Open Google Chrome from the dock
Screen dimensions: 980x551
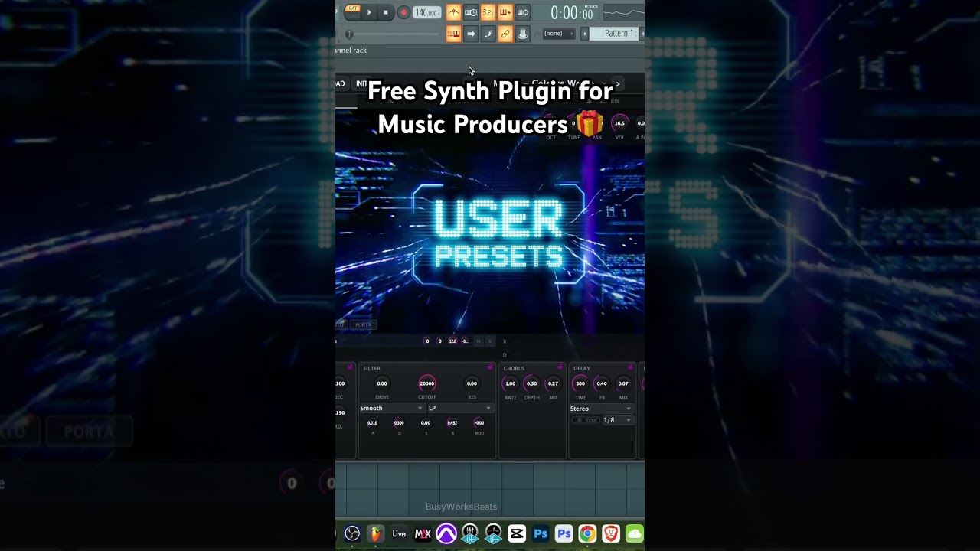pyautogui.click(x=587, y=534)
